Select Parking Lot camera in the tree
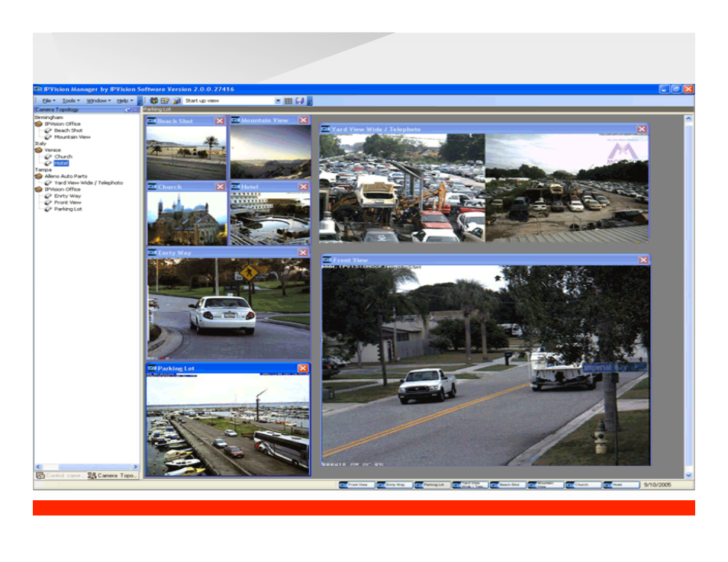728x562 pixels. tap(68, 209)
